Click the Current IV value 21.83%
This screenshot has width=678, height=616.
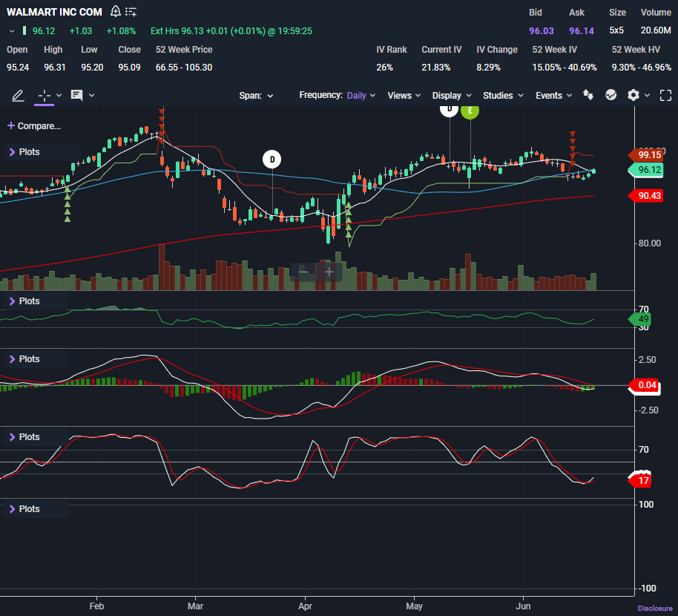coord(436,68)
